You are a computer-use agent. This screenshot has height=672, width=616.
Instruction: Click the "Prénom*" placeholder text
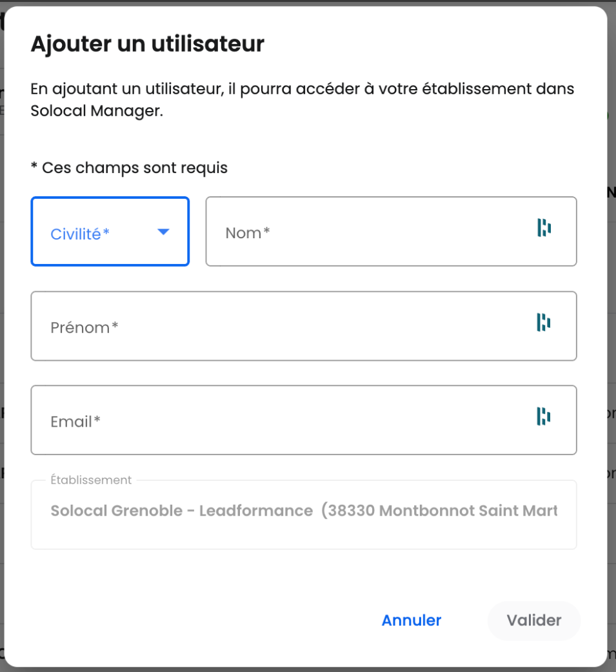[x=84, y=327]
